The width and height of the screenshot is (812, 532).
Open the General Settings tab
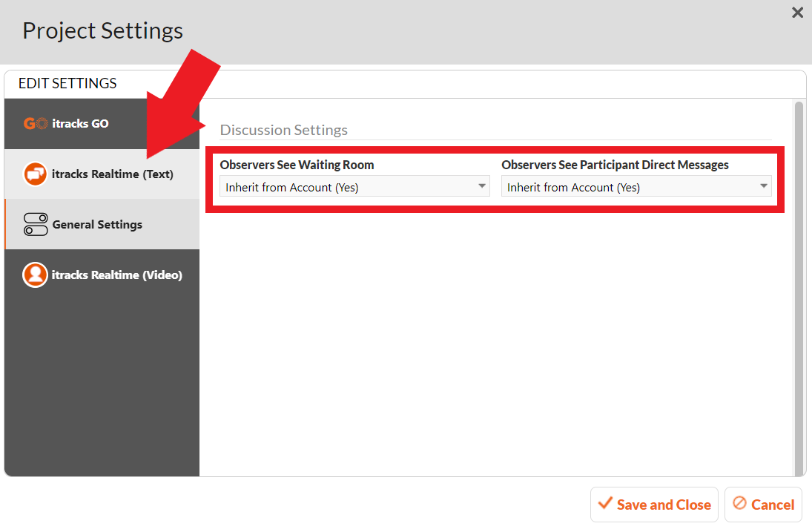tap(102, 224)
